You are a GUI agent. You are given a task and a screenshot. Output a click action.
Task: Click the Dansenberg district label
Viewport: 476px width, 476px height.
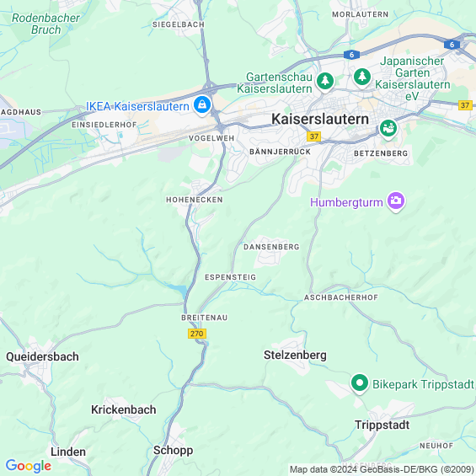(271, 247)
